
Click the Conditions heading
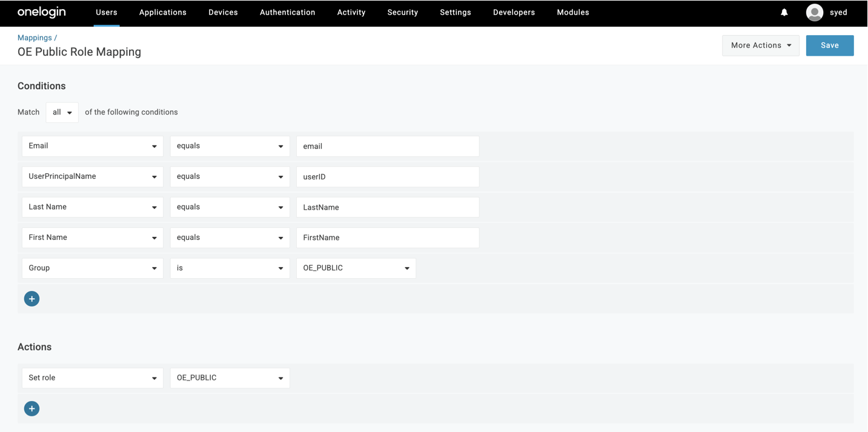click(41, 86)
